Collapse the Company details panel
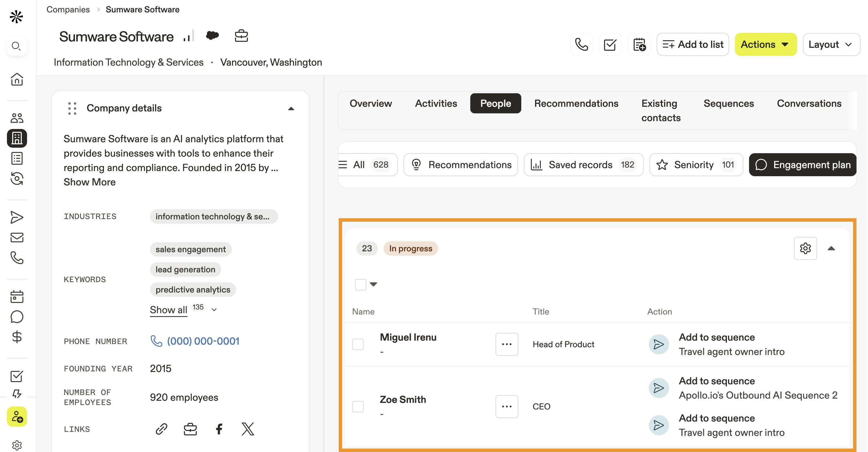 (x=291, y=109)
